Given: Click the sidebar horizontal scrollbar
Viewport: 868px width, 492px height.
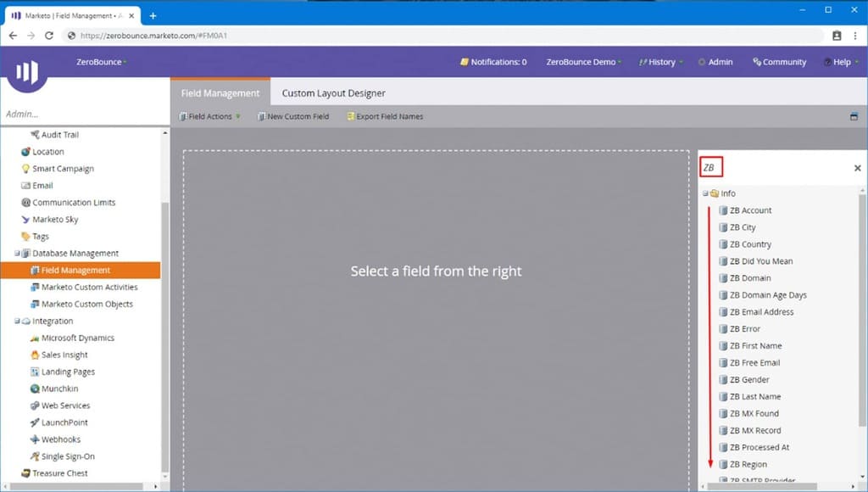Looking at the screenshot, I should point(75,486).
